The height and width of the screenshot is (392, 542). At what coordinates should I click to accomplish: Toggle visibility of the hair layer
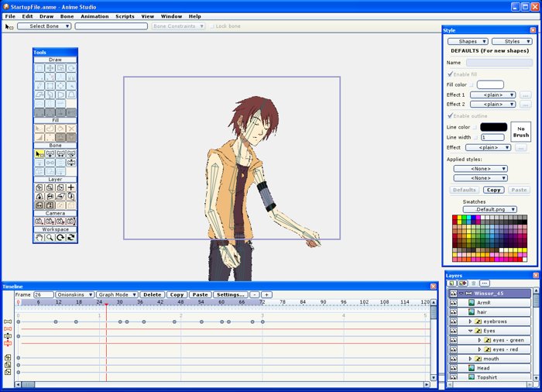(453, 312)
